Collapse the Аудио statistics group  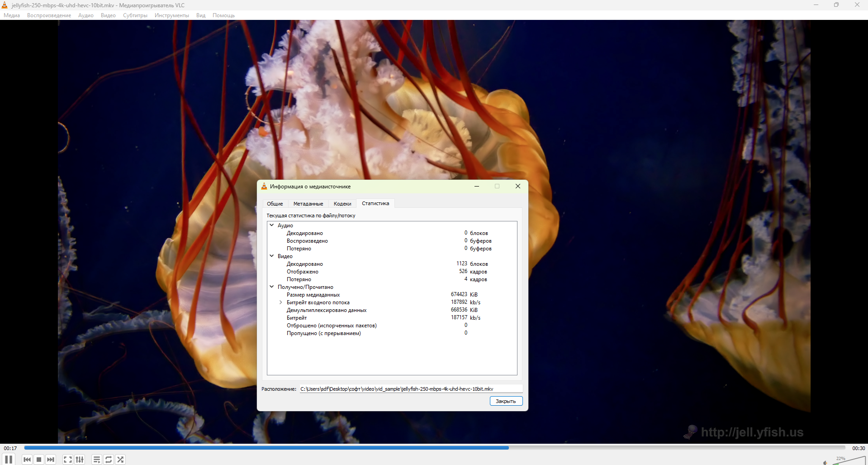(x=272, y=225)
